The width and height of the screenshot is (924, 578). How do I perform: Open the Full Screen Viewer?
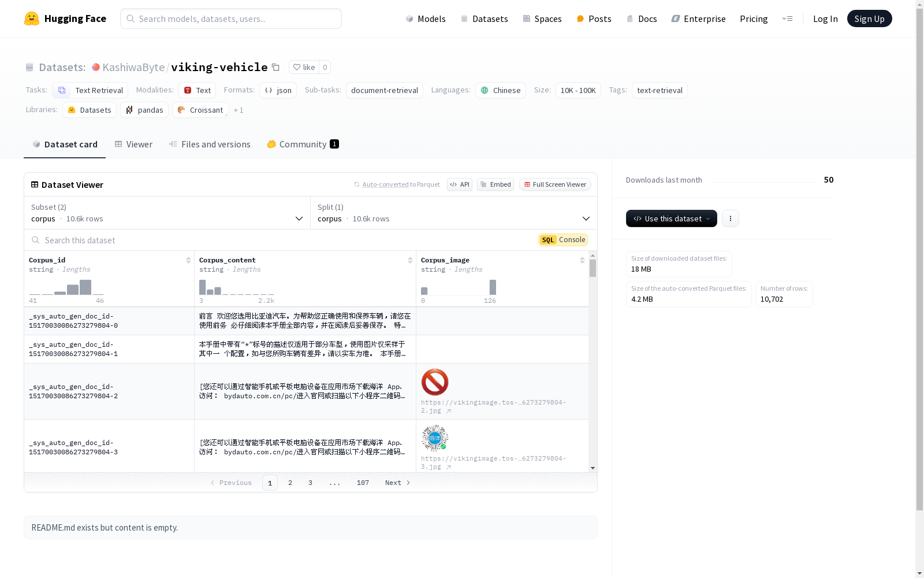555,184
